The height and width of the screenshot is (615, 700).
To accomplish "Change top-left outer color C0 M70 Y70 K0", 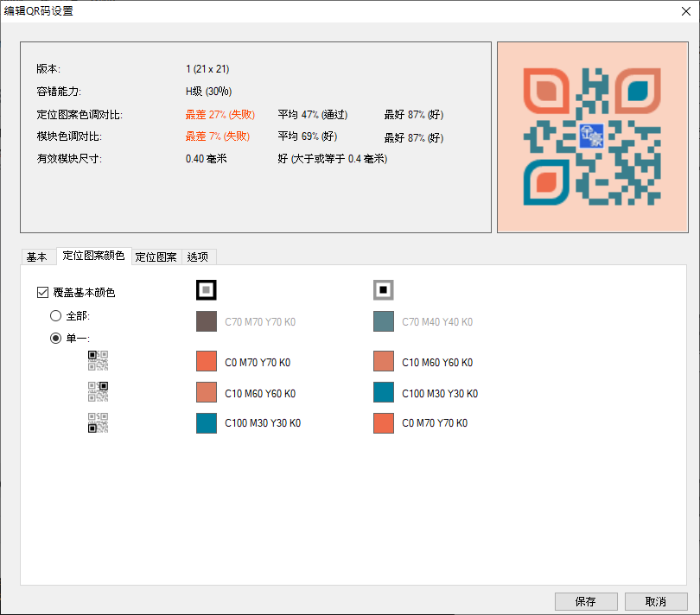I will 207,361.
